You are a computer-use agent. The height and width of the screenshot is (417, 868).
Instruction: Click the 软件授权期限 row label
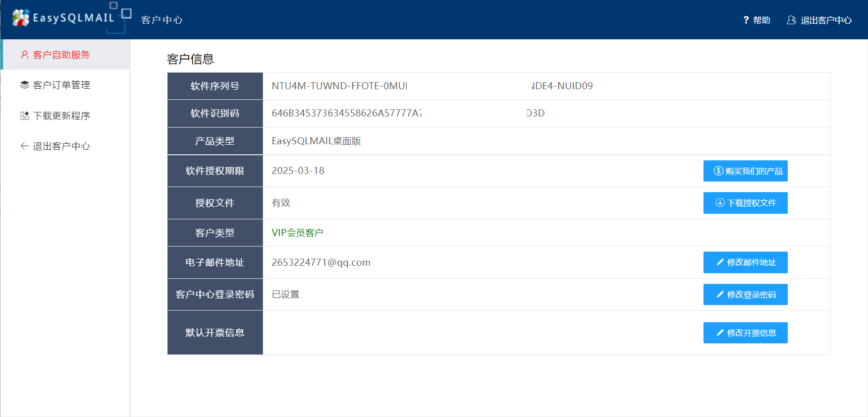[x=215, y=170]
